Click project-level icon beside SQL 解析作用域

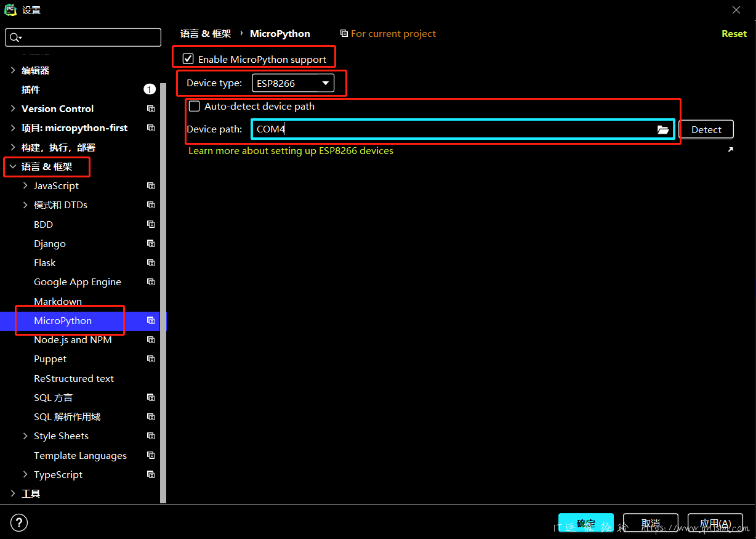pyautogui.click(x=150, y=416)
